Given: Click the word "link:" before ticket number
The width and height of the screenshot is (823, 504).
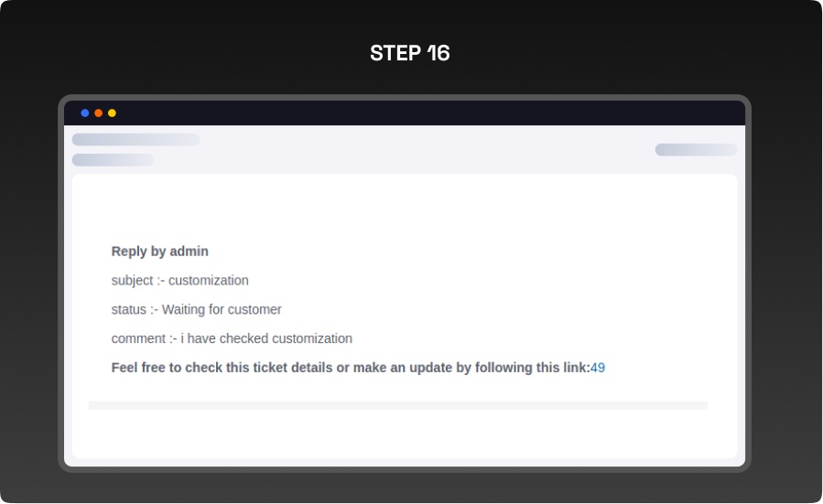Looking at the screenshot, I should (x=574, y=368).
